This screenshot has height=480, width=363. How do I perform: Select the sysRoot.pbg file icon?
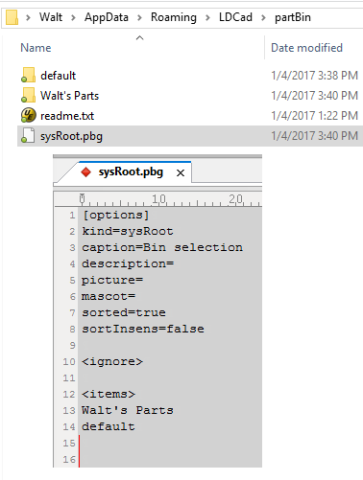point(28,136)
